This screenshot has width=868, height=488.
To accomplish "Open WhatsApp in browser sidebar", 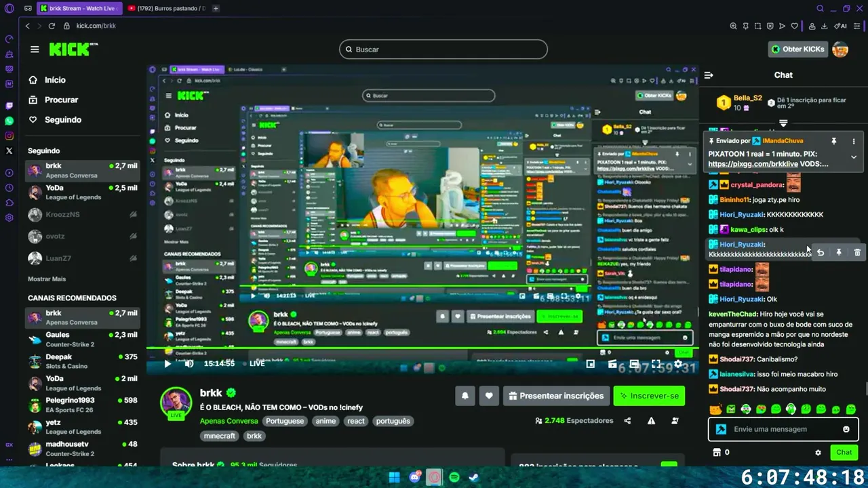I will pos(9,121).
